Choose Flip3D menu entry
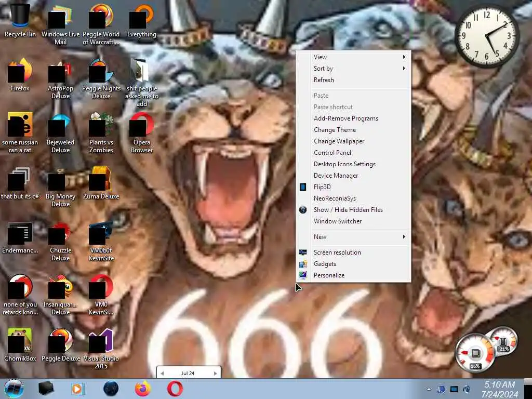The width and height of the screenshot is (532, 399). coord(353,187)
